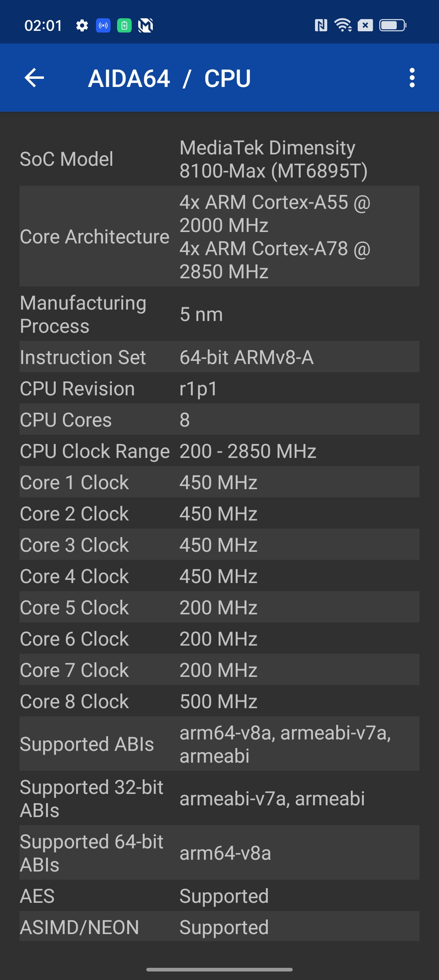439x980 pixels.
Task: Tap the clock time in status bar
Action: point(43,26)
